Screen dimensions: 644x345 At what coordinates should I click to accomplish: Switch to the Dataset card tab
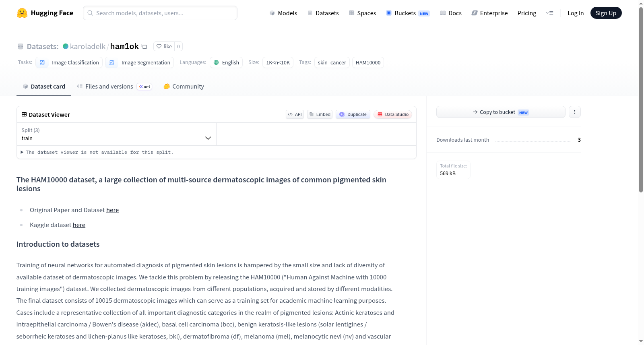tap(44, 87)
